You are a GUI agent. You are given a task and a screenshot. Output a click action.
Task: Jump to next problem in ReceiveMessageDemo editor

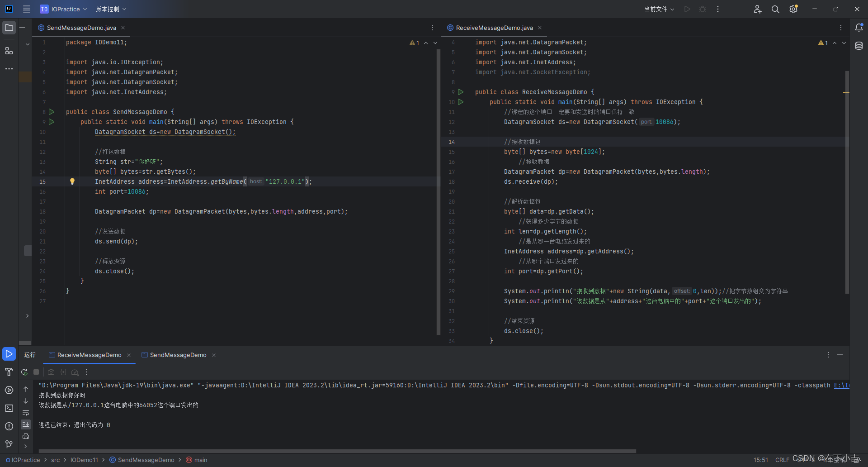(x=844, y=43)
